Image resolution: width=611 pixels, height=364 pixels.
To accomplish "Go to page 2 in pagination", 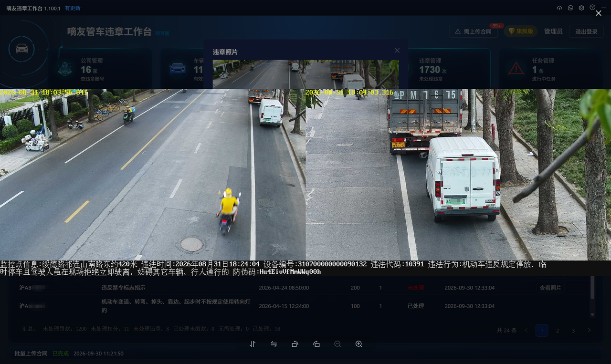I will [558, 330].
